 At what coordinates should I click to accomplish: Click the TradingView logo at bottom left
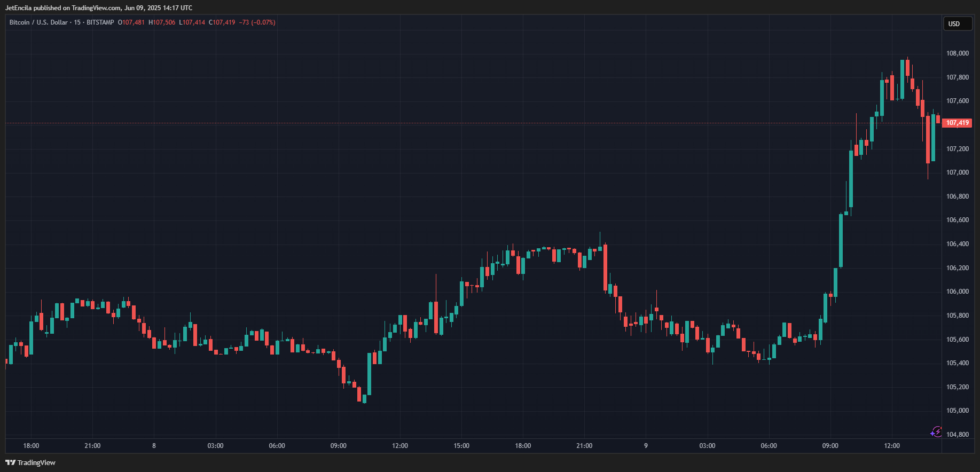pyautogui.click(x=30, y=462)
